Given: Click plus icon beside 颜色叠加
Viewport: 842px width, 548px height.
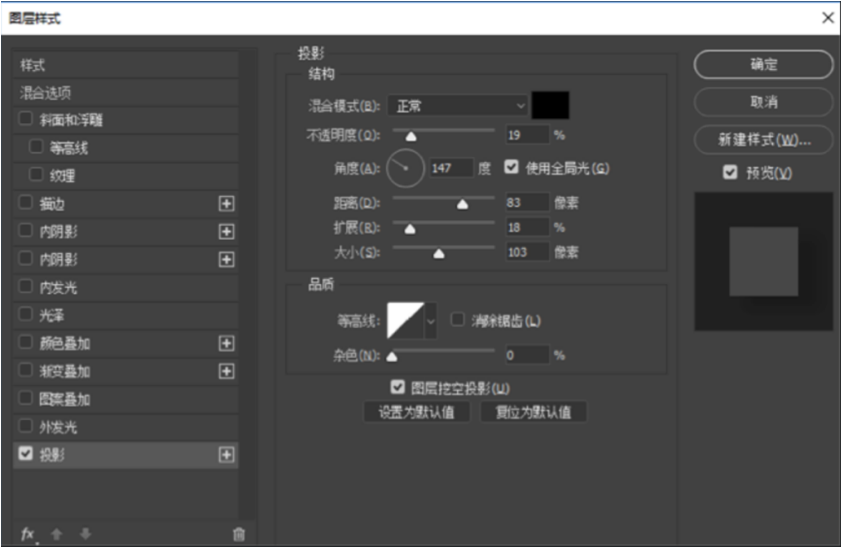Looking at the screenshot, I should point(227,344).
